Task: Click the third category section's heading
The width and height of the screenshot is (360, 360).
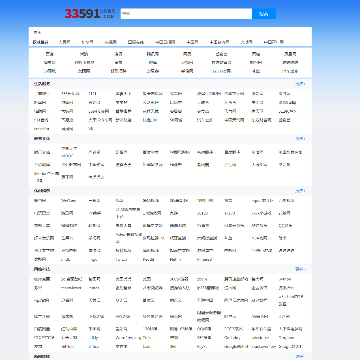Action: [x=42, y=191]
